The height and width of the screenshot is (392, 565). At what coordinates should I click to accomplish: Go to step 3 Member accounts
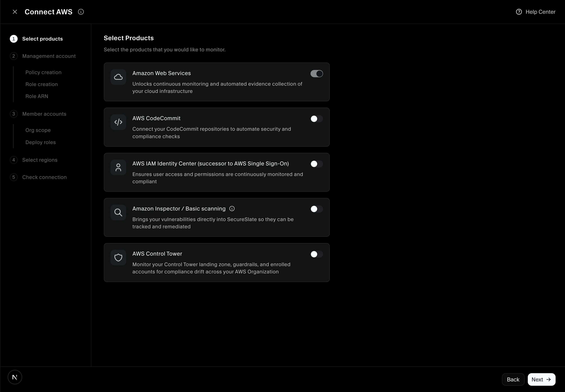[x=38, y=114]
